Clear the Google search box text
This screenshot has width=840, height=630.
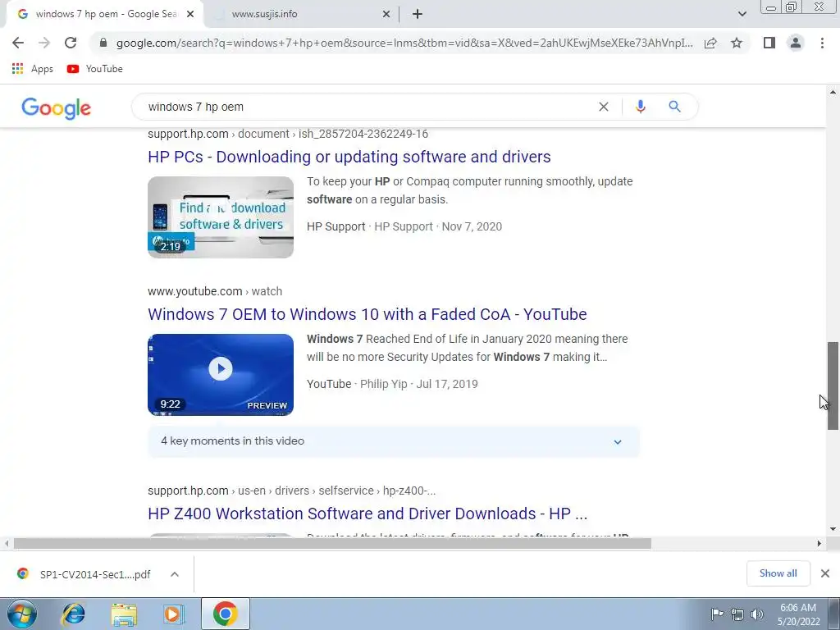tap(604, 107)
